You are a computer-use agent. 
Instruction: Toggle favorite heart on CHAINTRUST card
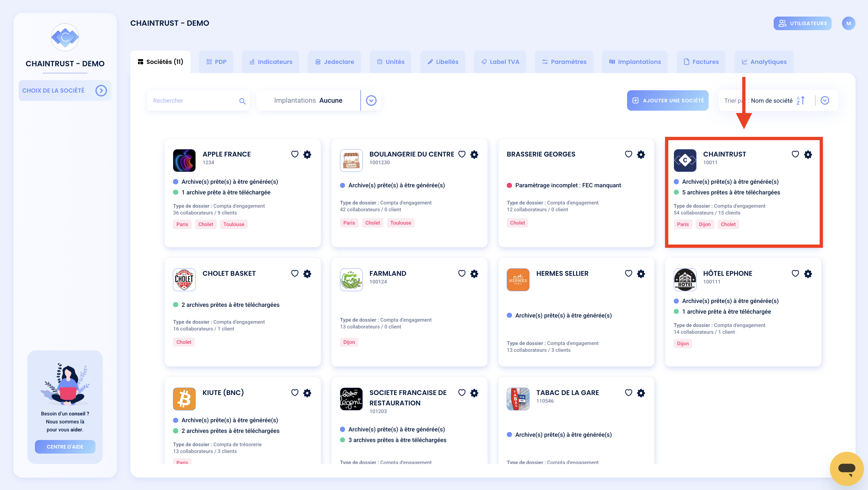796,154
